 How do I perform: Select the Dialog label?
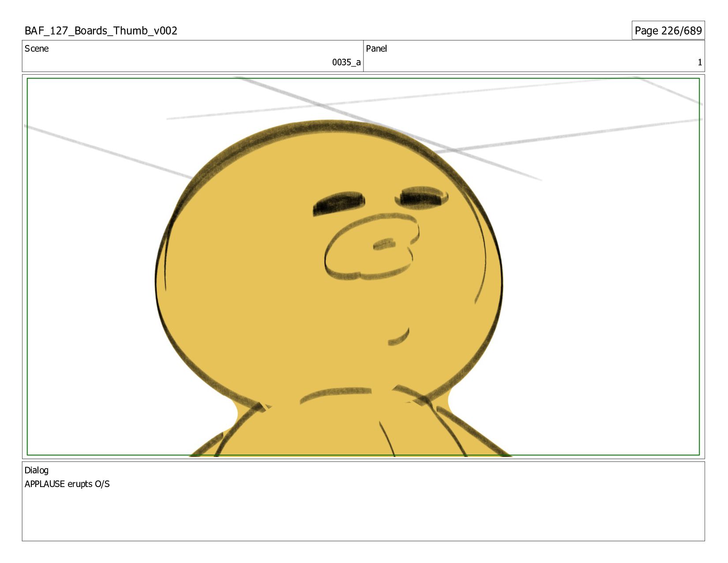36,470
